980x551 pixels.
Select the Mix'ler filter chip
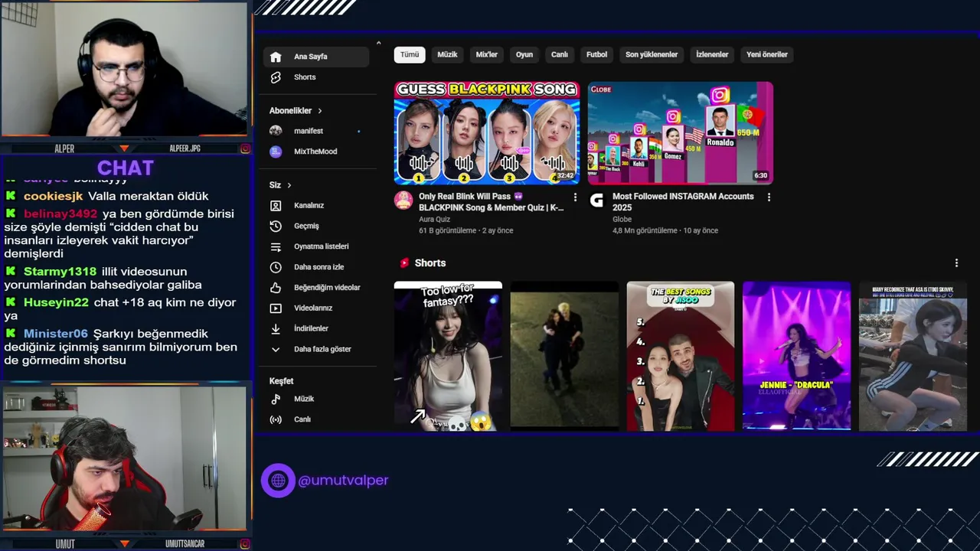click(x=487, y=54)
